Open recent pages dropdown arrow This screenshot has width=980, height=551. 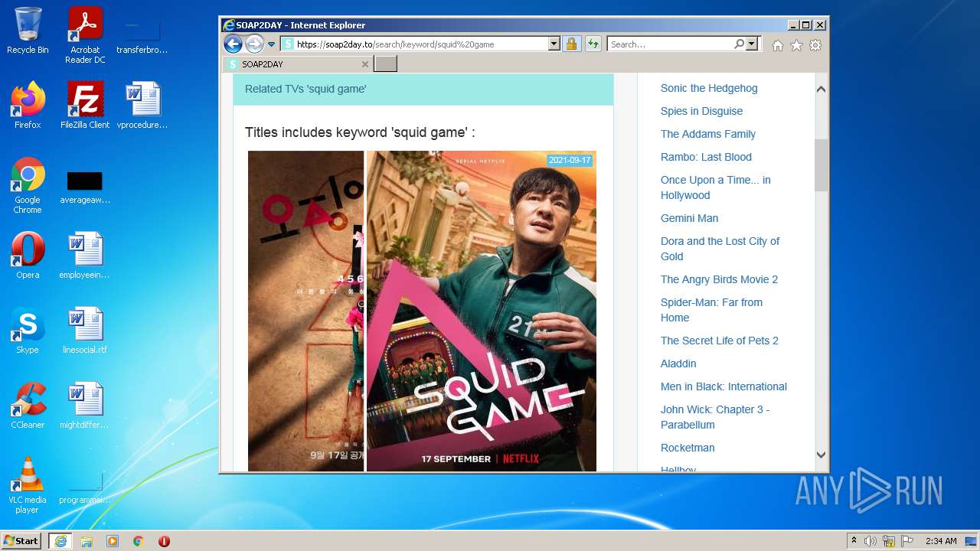[271, 44]
